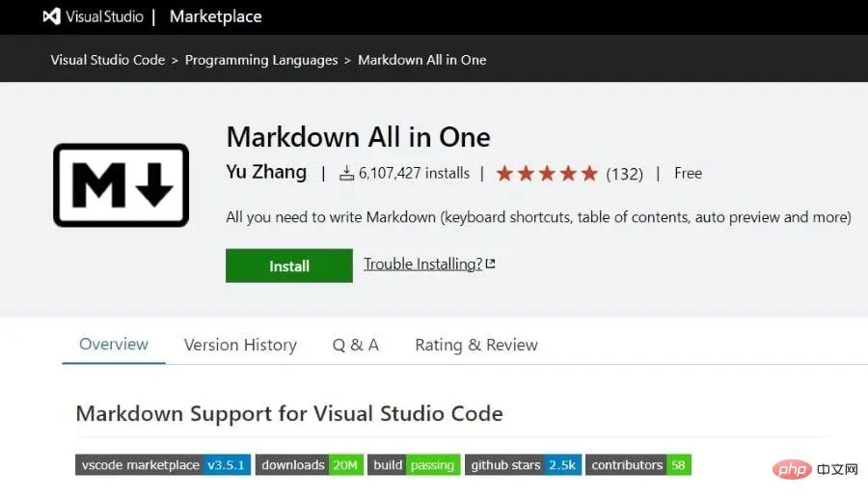The image size is (868, 501).
Task: Click the github stars 2.5k badge
Action: pos(523,465)
